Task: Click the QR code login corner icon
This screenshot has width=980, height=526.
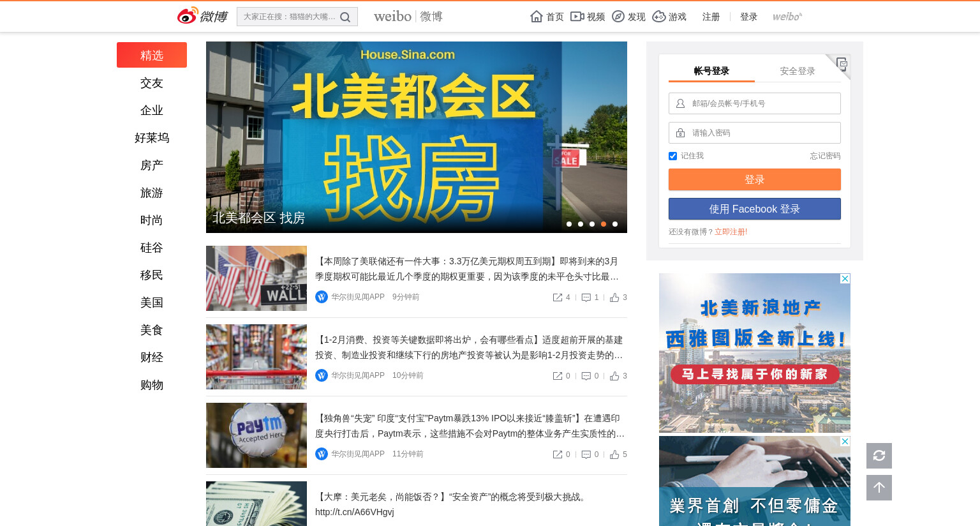Action: pos(842,63)
